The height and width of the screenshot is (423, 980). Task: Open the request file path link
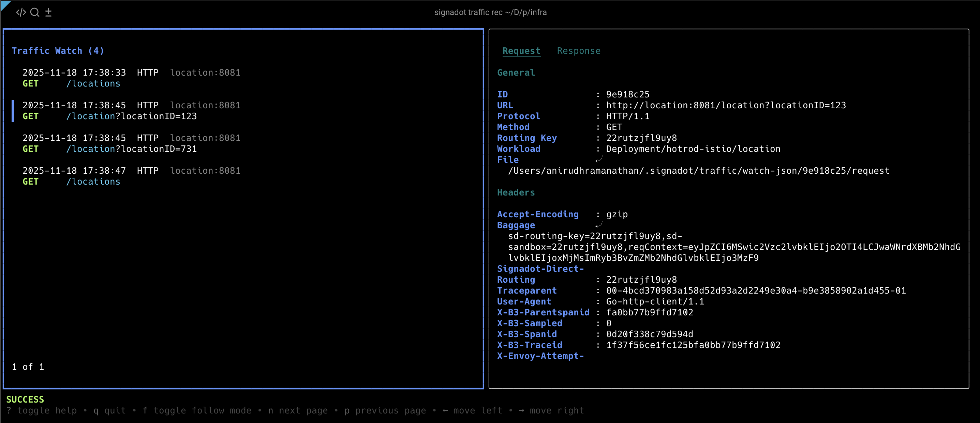[x=699, y=170]
